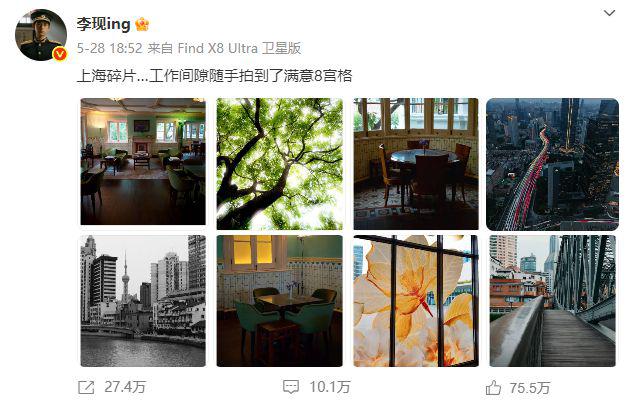Expand the post options chevron
This screenshot has width=634, height=404.
(x=609, y=13)
